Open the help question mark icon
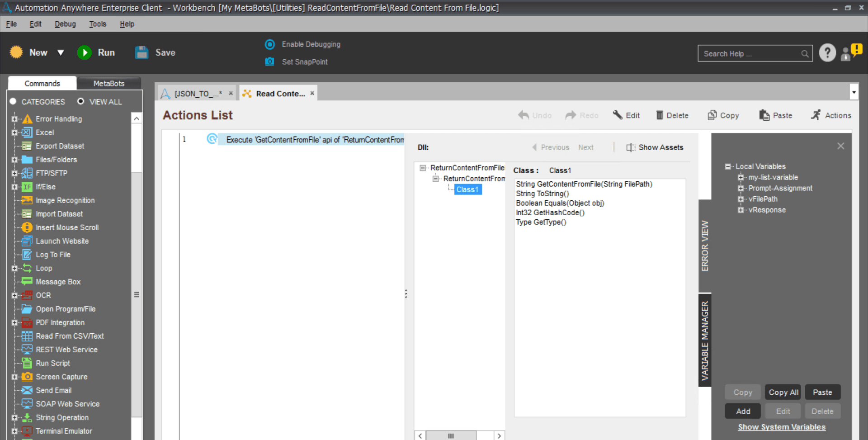The width and height of the screenshot is (868, 440). click(827, 53)
